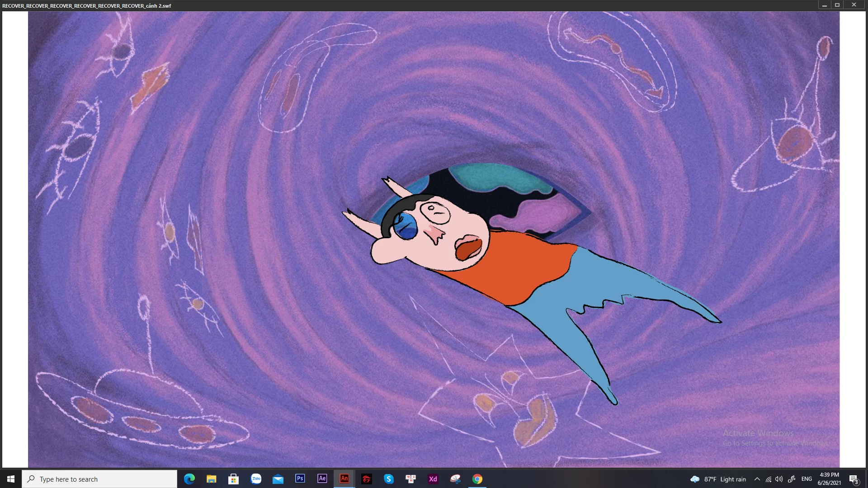Switch to Google Chrome
The height and width of the screenshot is (488, 868).
(477, 479)
